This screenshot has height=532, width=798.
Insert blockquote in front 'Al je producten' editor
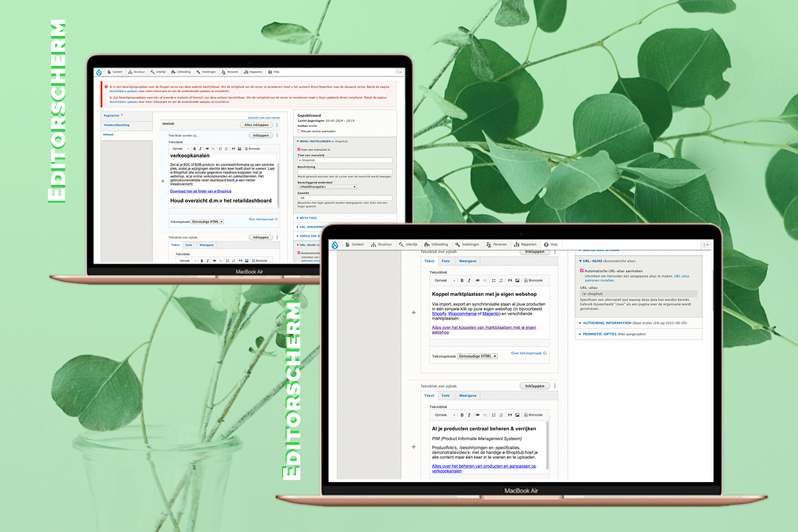510,414
